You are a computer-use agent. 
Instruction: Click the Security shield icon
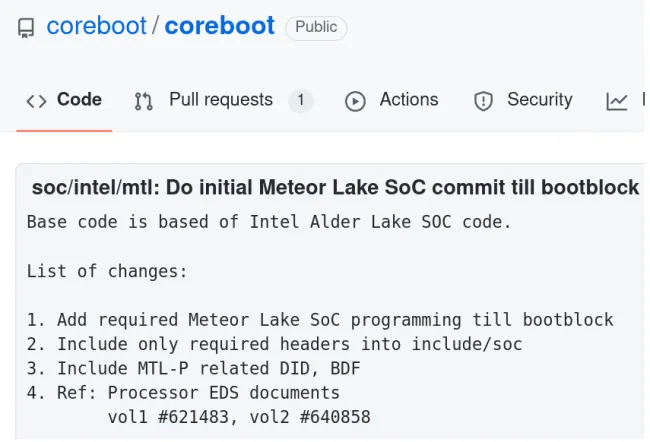click(483, 101)
